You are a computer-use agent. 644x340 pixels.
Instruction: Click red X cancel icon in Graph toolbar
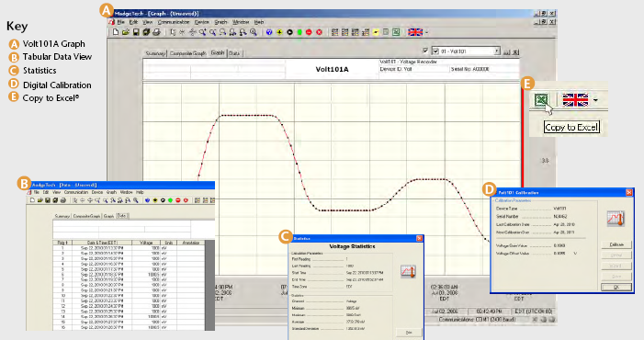tap(319, 32)
